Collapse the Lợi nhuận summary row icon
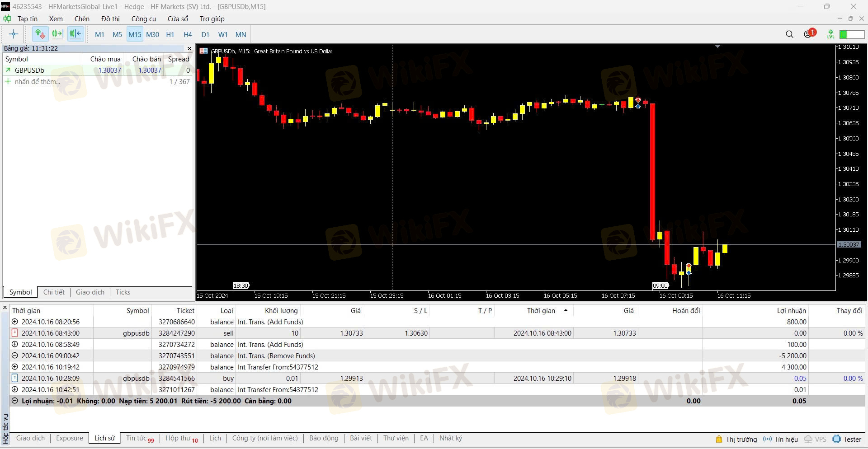Viewport: 868px width, 449px height. (15, 401)
